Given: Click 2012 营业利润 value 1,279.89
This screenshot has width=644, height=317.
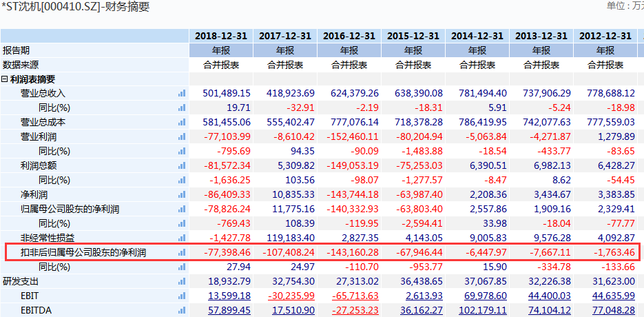Looking at the screenshot, I should tap(616, 136).
